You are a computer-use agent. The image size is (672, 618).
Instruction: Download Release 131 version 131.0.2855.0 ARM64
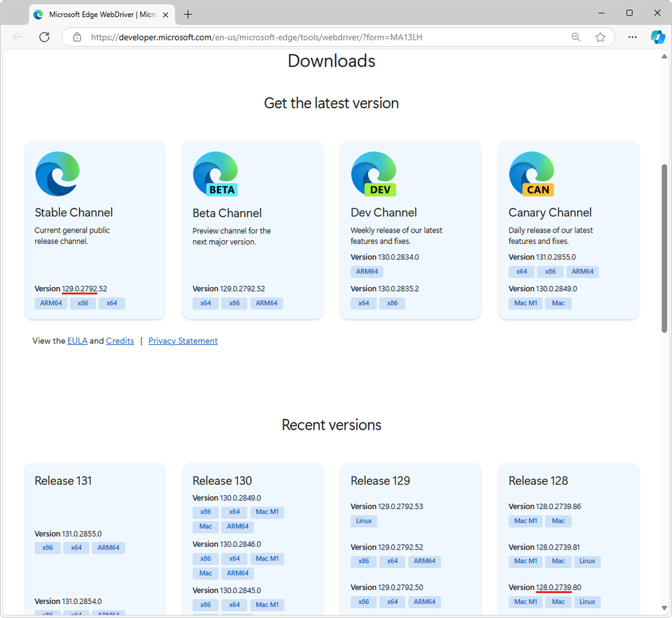click(108, 547)
